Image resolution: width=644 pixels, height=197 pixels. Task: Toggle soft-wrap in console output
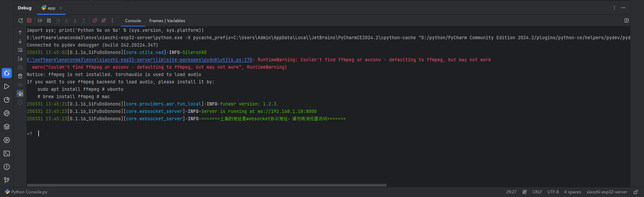[20, 50]
